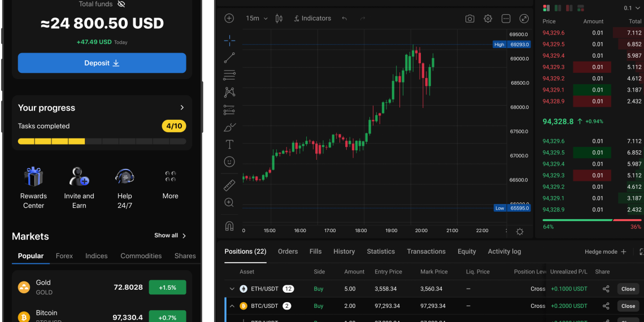Switch to the Activity log tab
The height and width of the screenshot is (322, 644).
(504, 251)
